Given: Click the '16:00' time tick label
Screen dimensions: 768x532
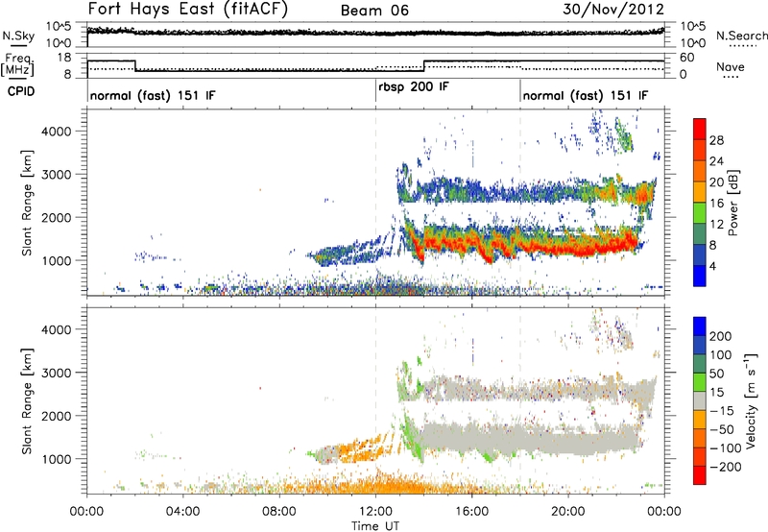Looking at the screenshot, I should (471, 512).
